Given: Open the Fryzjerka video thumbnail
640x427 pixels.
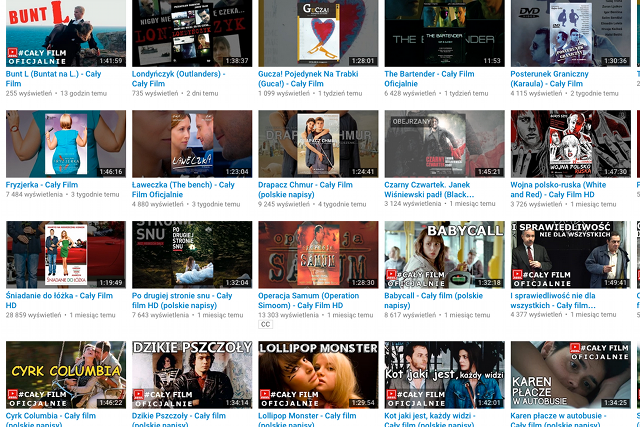Looking at the screenshot, I should (66, 144).
